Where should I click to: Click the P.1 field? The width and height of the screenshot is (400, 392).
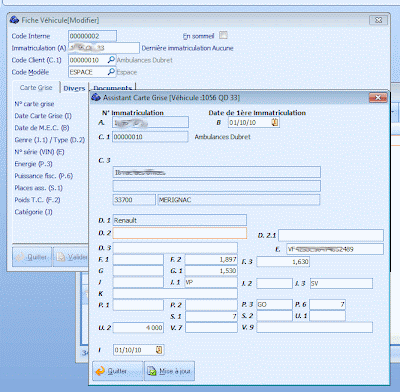point(138,305)
